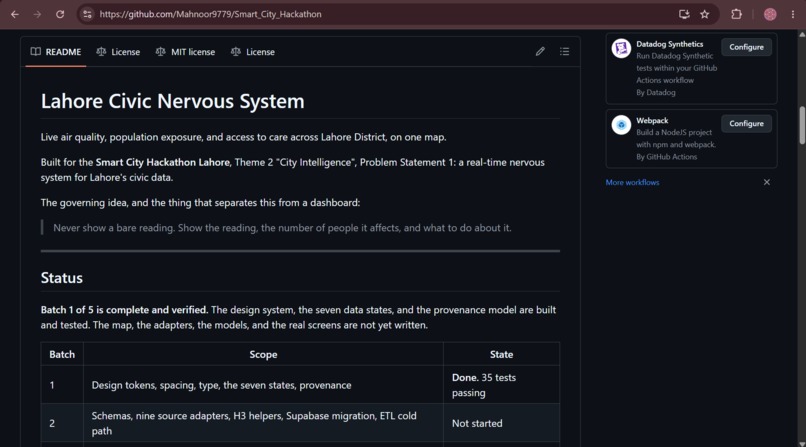
Task: Reload the GitHub page
Action: tap(60, 14)
